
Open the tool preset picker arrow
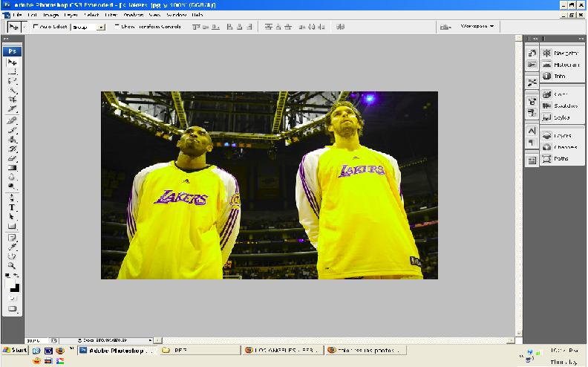(x=24, y=27)
